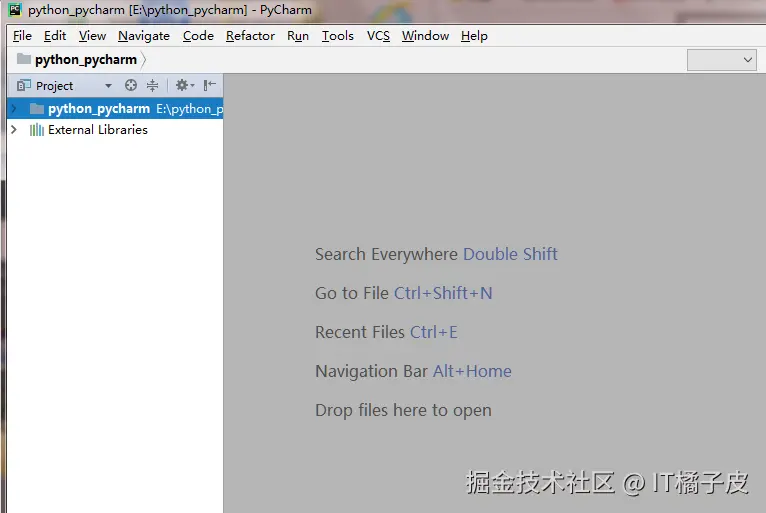This screenshot has width=766, height=513.
Task: Open the Refactor menu
Action: [x=250, y=36]
